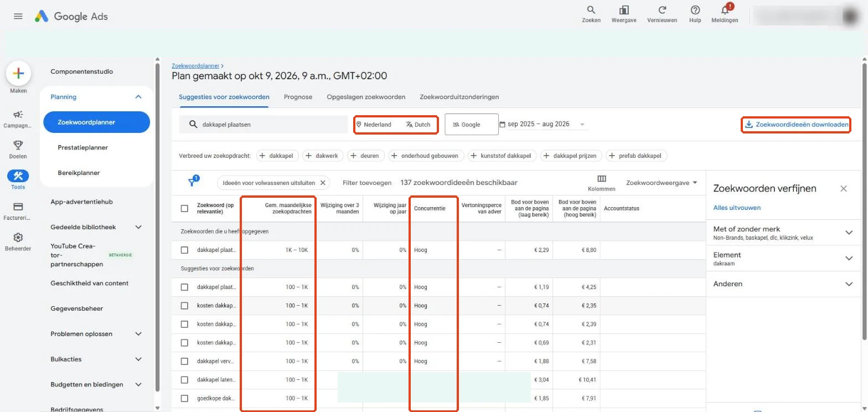Add the kunststof dakkapel suggestion chip
The width and height of the screenshot is (868, 412).
point(503,156)
